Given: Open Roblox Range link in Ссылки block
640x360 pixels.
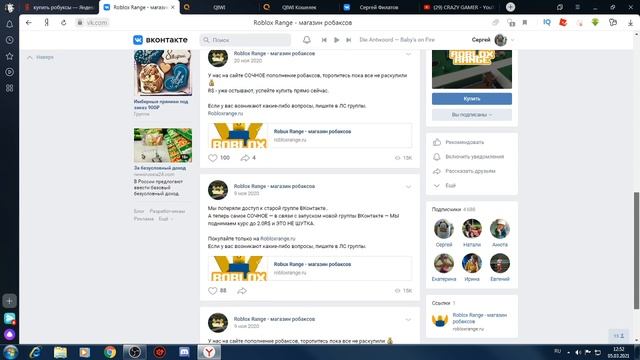Looking at the screenshot, I should 480,318.
